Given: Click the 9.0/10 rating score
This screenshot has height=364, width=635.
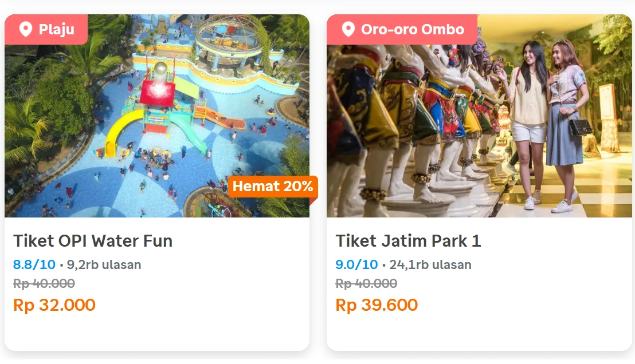Looking at the screenshot, I should (x=356, y=264).
